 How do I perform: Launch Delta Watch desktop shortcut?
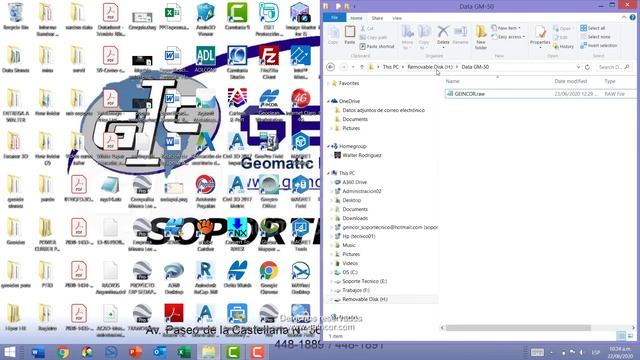tap(237, 274)
